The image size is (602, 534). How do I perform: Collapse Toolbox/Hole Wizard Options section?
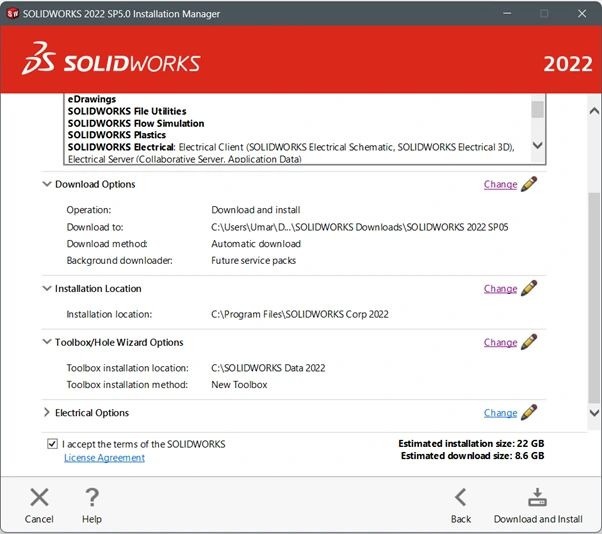(46, 342)
